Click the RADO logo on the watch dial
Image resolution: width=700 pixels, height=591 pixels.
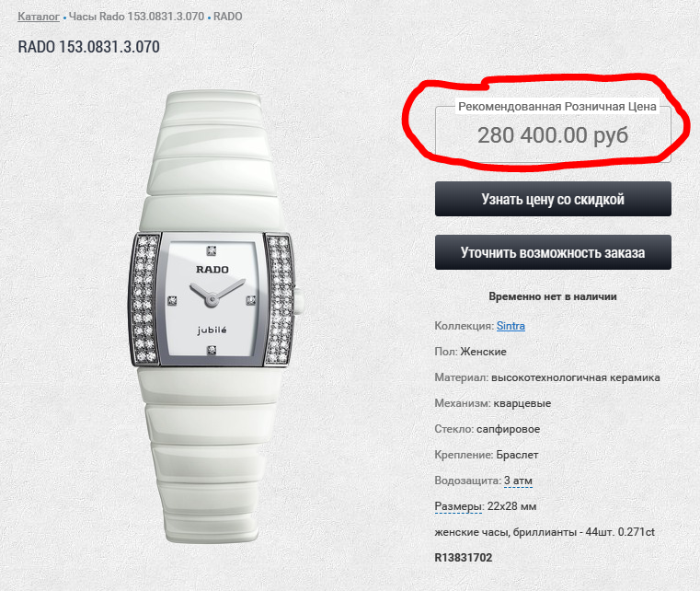(x=212, y=270)
